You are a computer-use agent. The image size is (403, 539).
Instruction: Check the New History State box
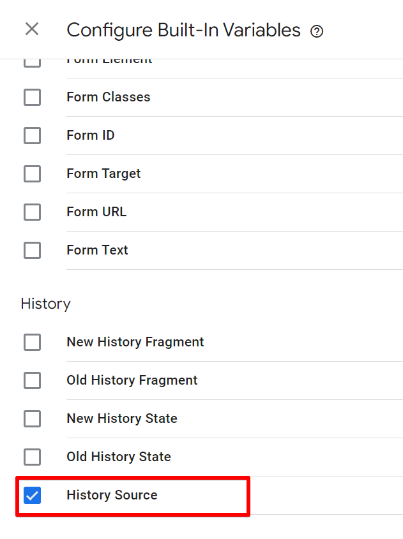(x=32, y=419)
